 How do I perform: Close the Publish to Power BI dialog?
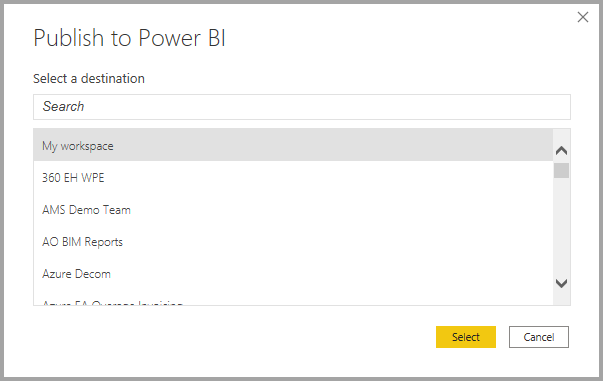(x=583, y=17)
